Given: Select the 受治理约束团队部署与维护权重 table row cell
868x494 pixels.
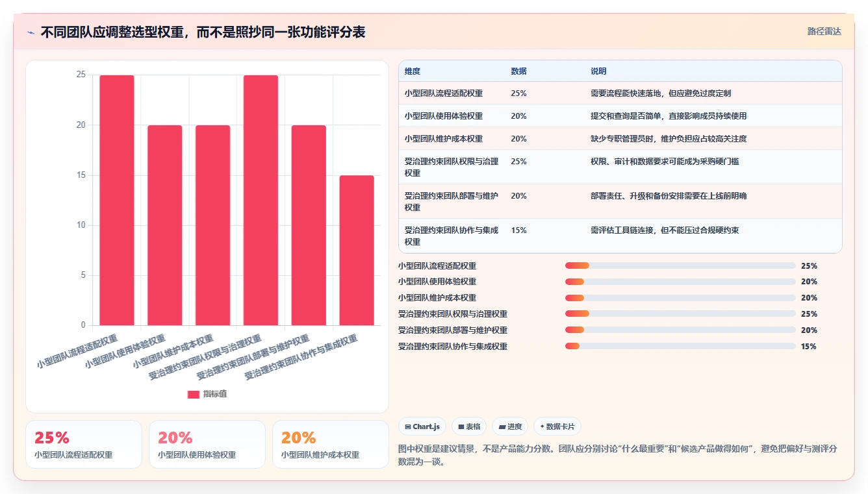Looking at the screenshot, I should (x=452, y=201).
